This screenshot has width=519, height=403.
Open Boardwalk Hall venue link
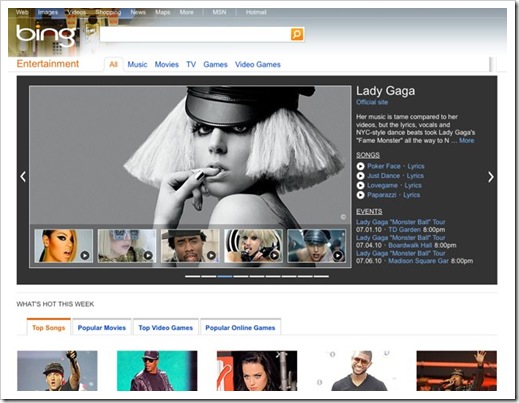coord(410,245)
